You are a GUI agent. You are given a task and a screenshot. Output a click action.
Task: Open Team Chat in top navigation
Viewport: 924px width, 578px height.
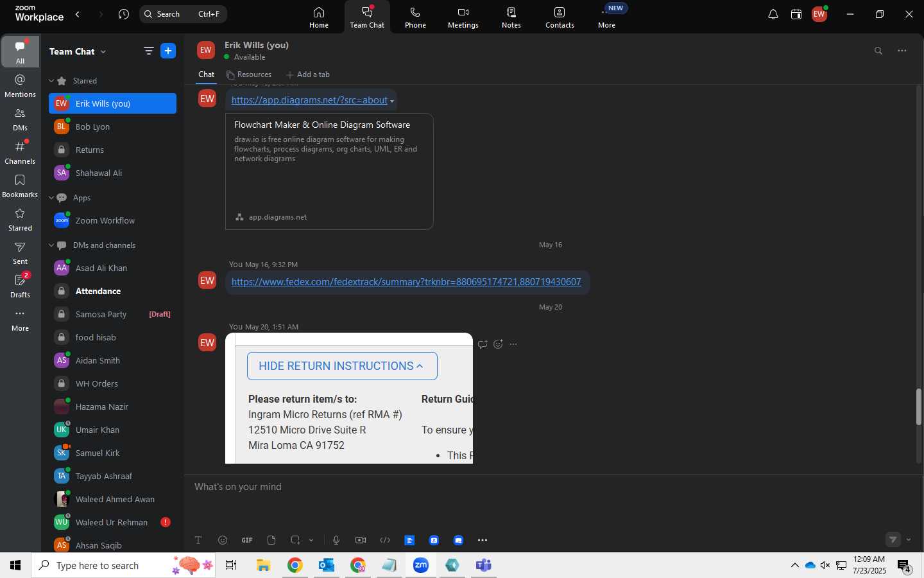click(x=367, y=17)
